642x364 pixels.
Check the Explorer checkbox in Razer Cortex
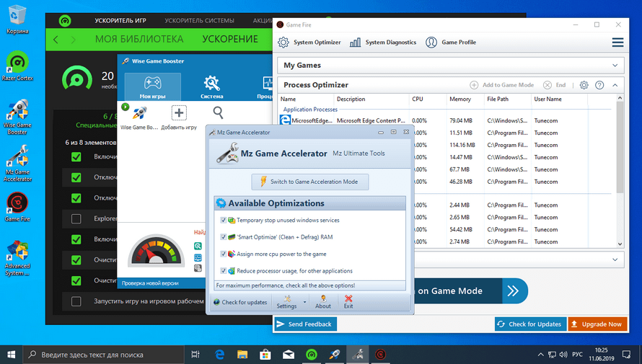[x=76, y=219]
